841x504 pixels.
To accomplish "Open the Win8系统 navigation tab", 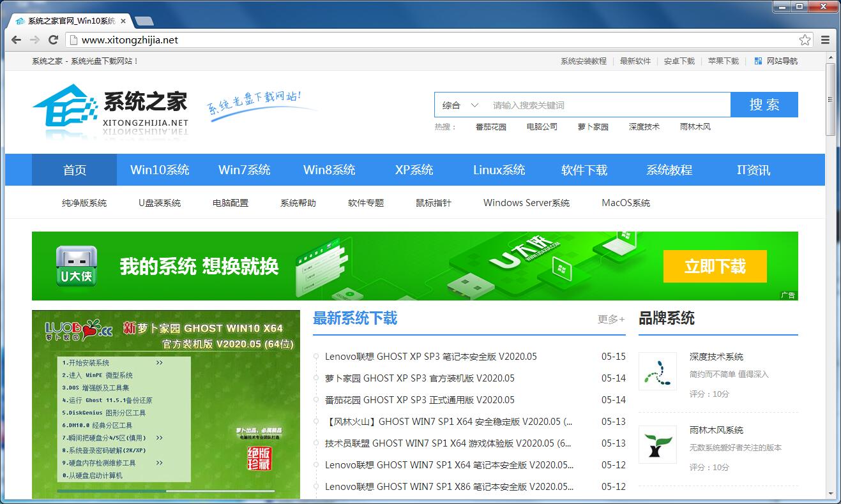I will (330, 170).
